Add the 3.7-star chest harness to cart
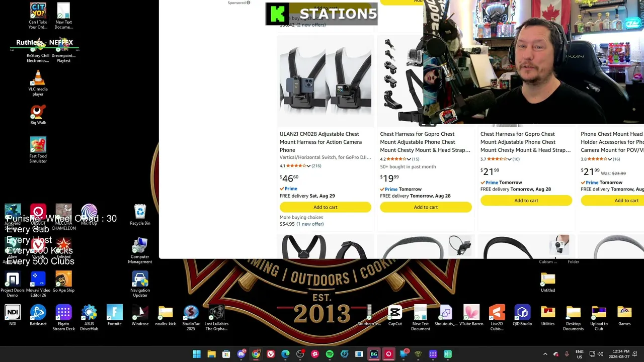This screenshot has height=362, width=644. click(x=526, y=201)
